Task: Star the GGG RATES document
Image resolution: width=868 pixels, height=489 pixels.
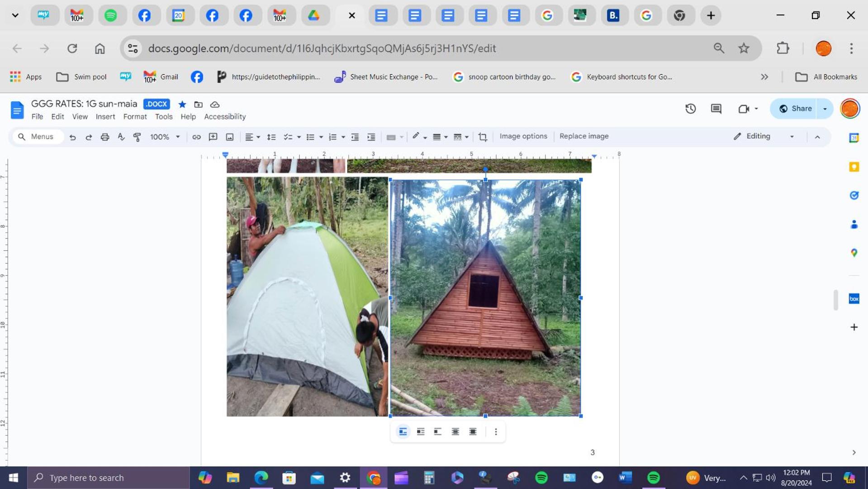Action: [182, 105]
